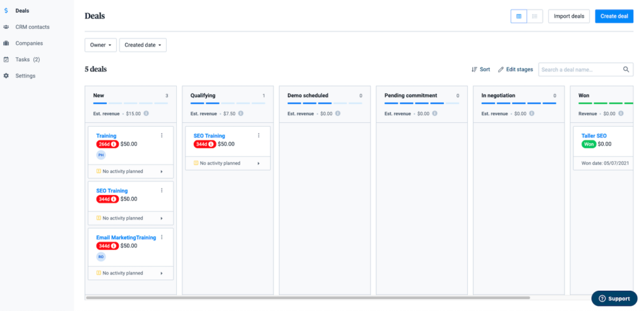The image size is (644, 311).
Task: Click info icon beside Demo scheduled revenue
Action: [338, 114]
